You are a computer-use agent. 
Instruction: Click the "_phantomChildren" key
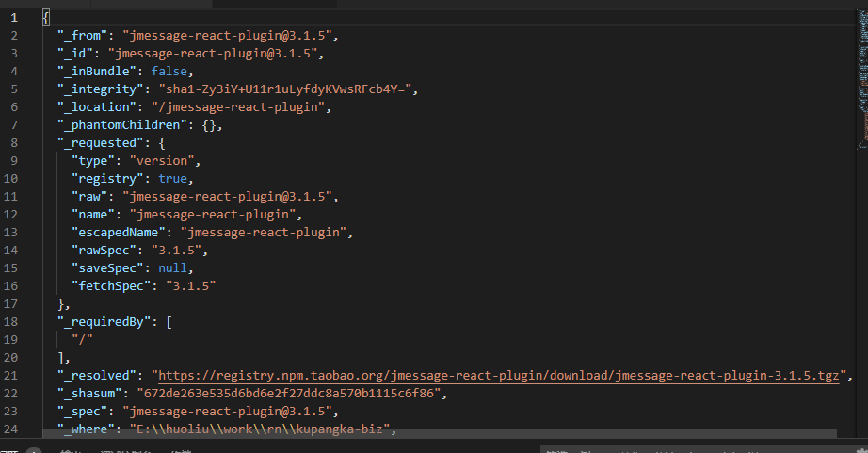122,125
